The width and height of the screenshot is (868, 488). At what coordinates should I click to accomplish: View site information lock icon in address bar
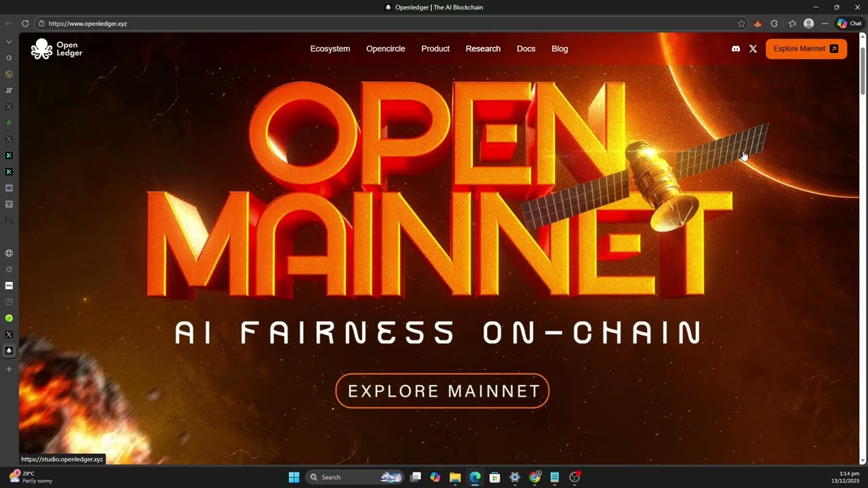(41, 24)
